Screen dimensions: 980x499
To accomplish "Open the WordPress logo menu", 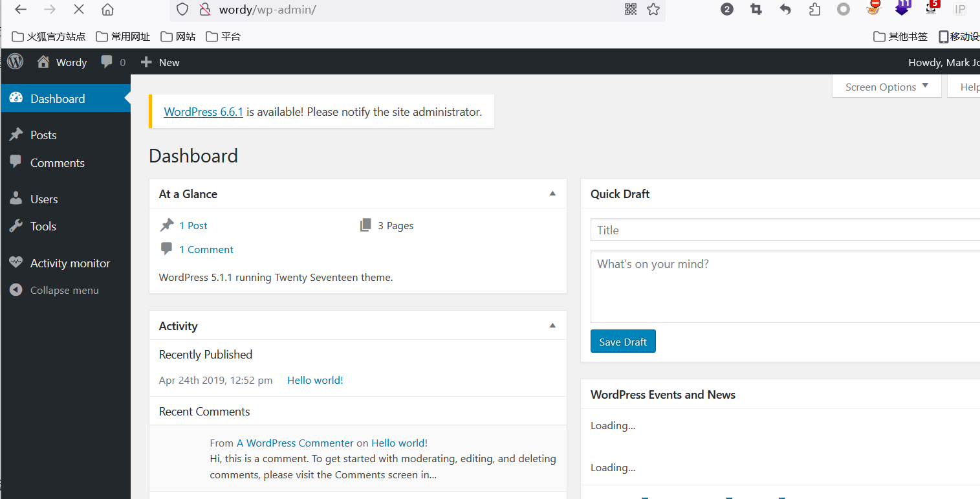I will coord(16,61).
